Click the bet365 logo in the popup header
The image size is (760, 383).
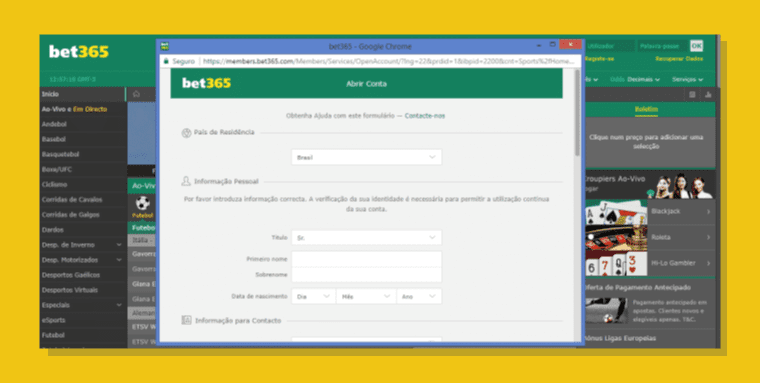click(206, 83)
